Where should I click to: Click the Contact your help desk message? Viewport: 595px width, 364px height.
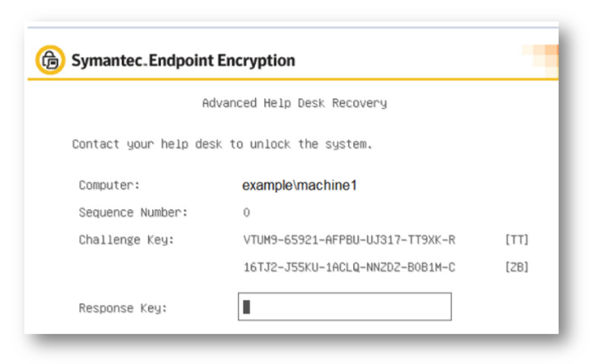coord(222,144)
